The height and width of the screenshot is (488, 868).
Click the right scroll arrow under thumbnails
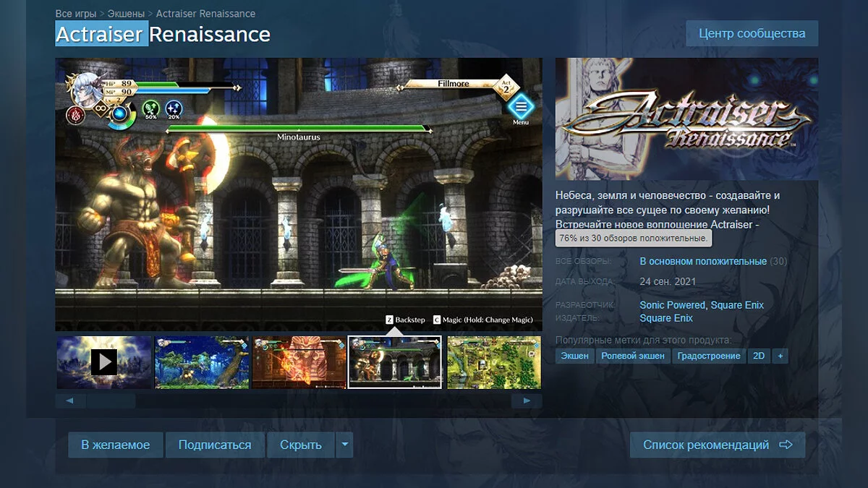pos(527,401)
